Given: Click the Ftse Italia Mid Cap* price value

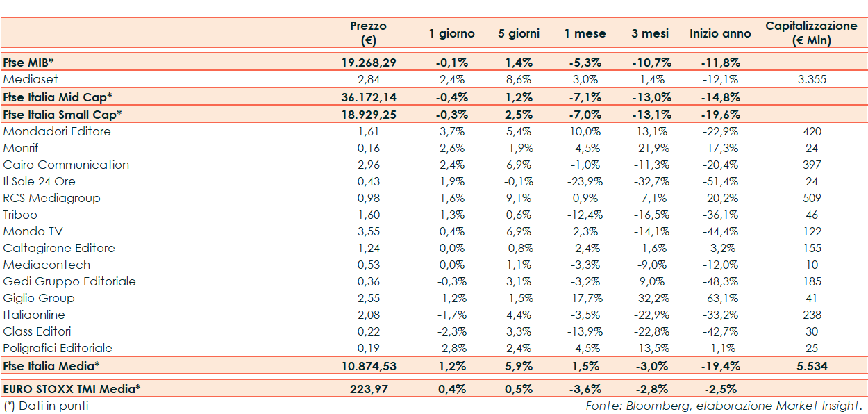Looking at the screenshot, I should click(x=368, y=97).
